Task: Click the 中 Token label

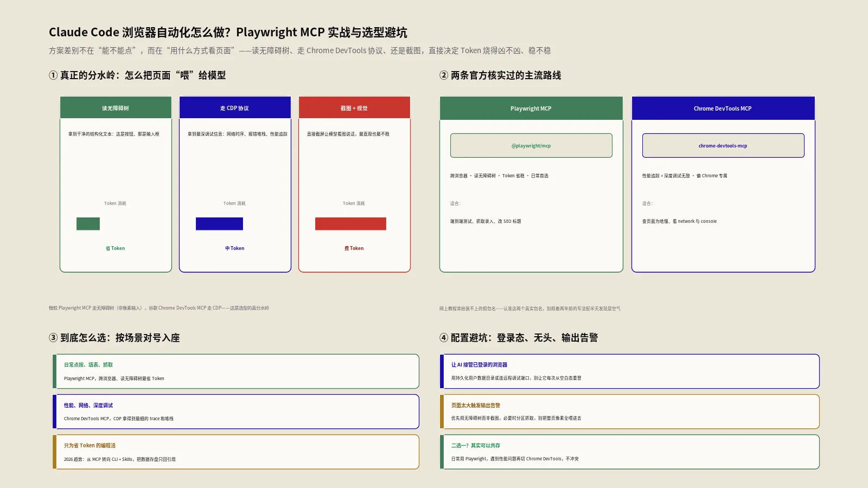Action: tap(234, 248)
